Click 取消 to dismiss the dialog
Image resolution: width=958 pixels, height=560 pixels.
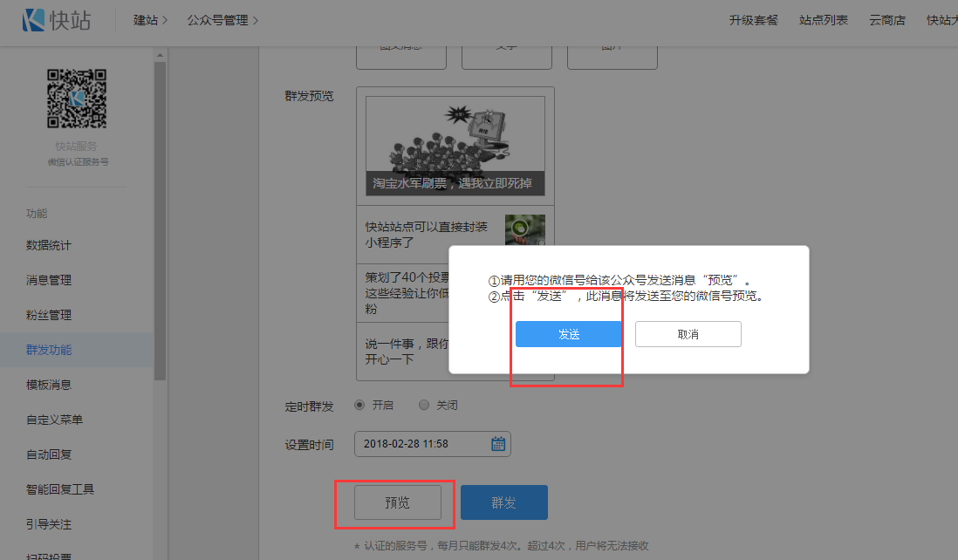tap(688, 334)
